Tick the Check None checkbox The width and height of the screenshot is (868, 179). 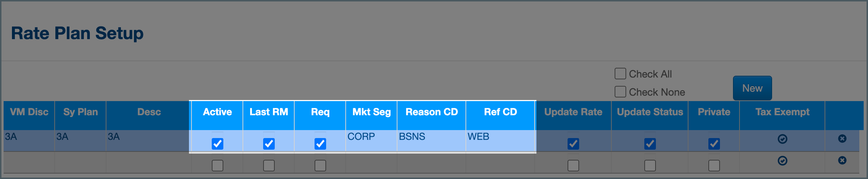click(x=620, y=92)
